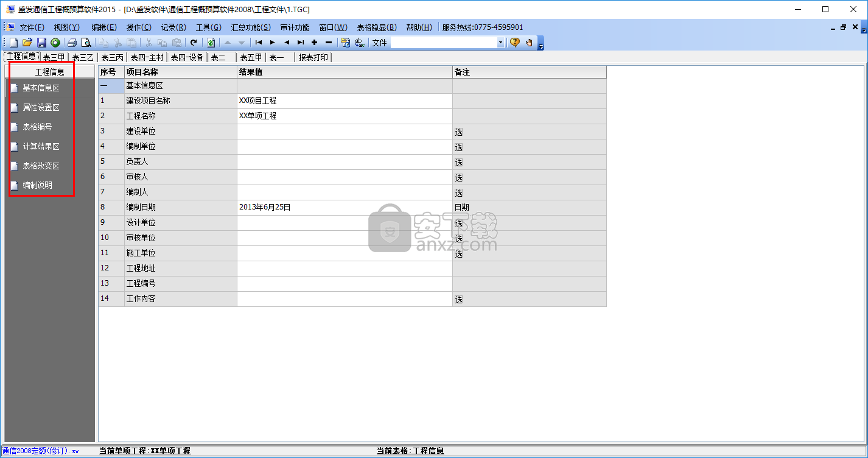The height and width of the screenshot is (458, 868).
Task: Click the find/replace 'abc' toolbar icon
Action: pos(360,43)
